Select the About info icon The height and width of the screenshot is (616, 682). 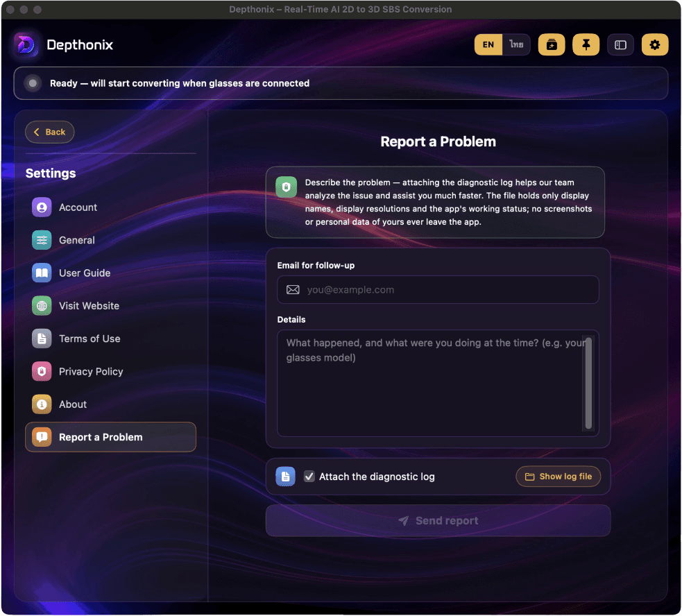(x=42, y=404)
